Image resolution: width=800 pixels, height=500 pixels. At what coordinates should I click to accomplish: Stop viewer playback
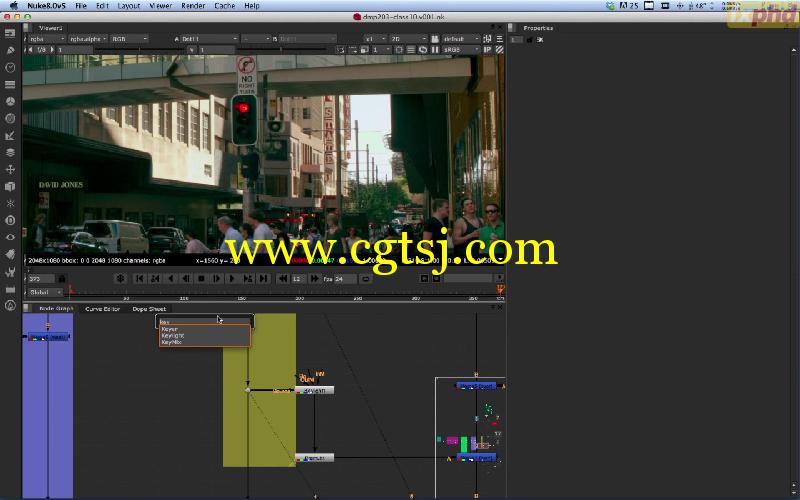point(201,279)
